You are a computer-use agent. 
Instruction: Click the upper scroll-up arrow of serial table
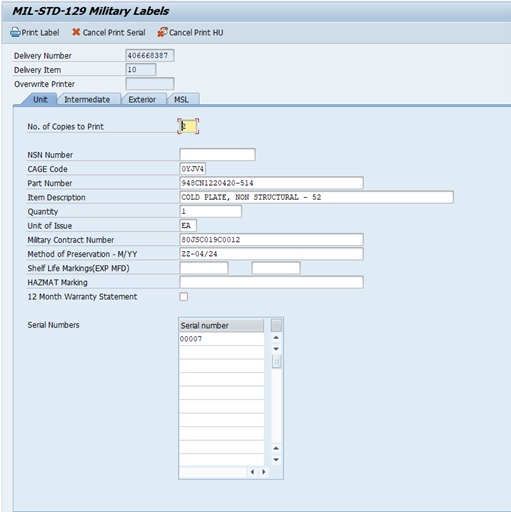tap(276, 338)
